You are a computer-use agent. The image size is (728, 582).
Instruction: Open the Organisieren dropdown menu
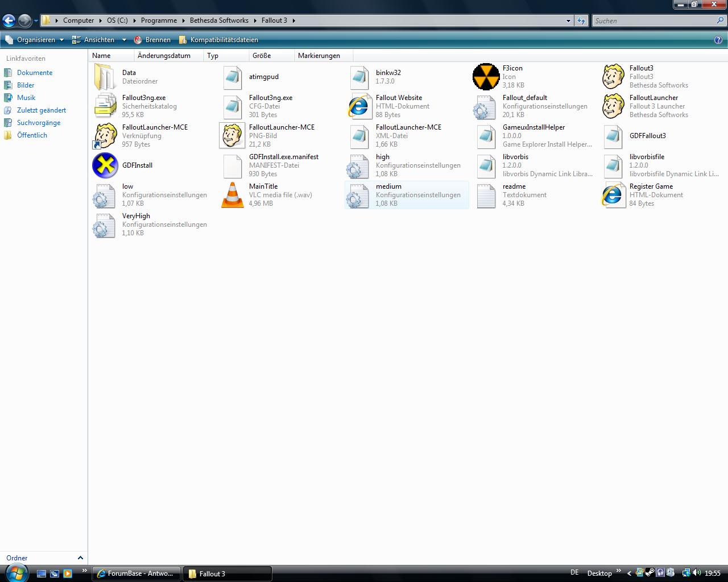pyautogui.click(x=35, y=40)
